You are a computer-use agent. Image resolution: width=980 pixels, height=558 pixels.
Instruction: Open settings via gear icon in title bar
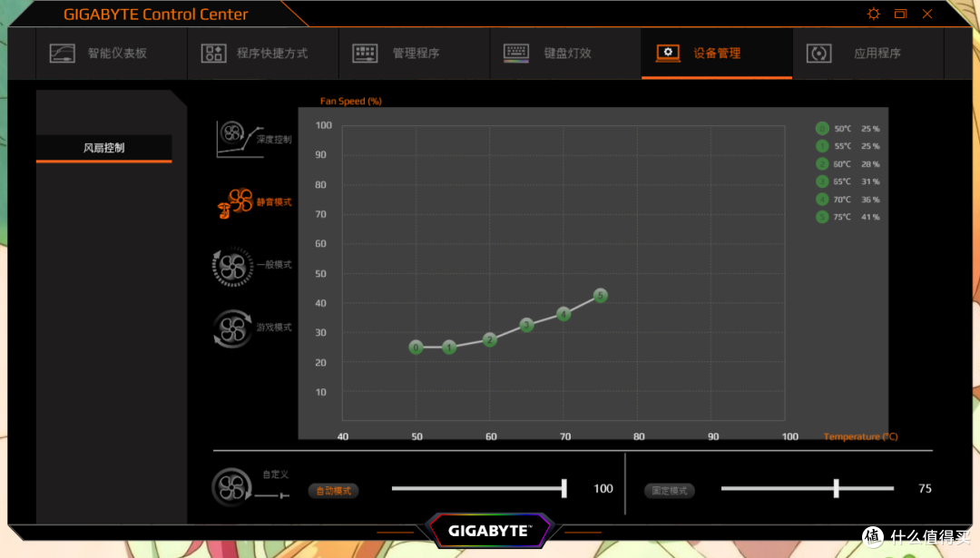pos(874,14)
